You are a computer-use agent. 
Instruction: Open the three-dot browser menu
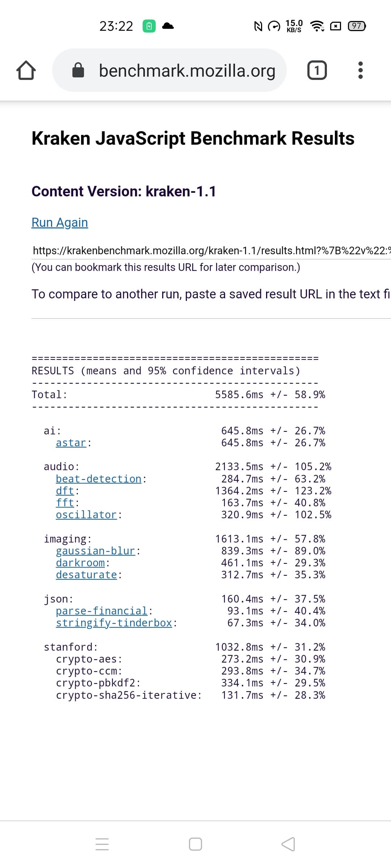click(360, 70)
